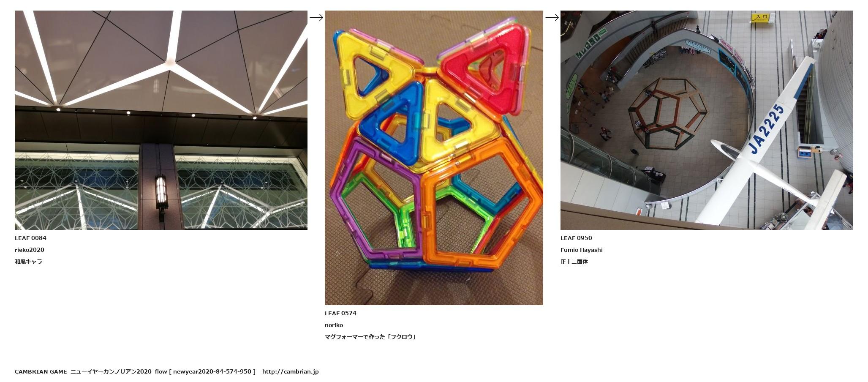Select author name noriko
The width and height of the screenshot is (868, 382).
tap(334, 325)
